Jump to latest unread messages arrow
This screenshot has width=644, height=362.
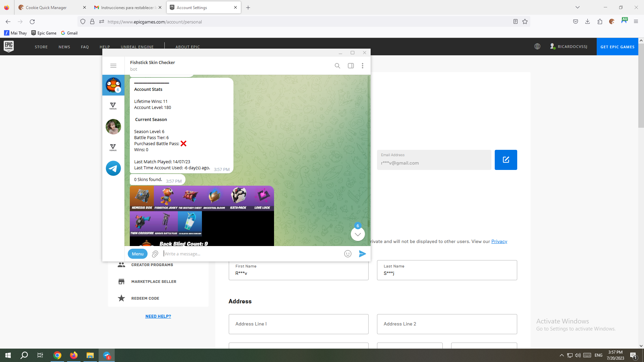[358, 234]
